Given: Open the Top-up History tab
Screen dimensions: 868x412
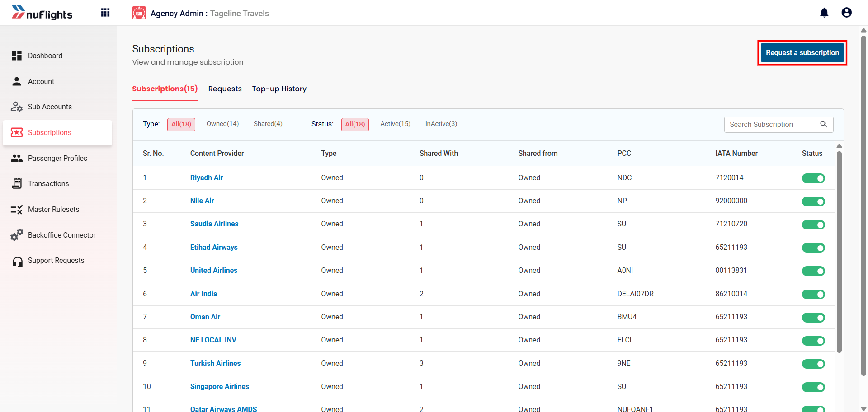Looking at the screenshot, I should [x=279, y=89].
